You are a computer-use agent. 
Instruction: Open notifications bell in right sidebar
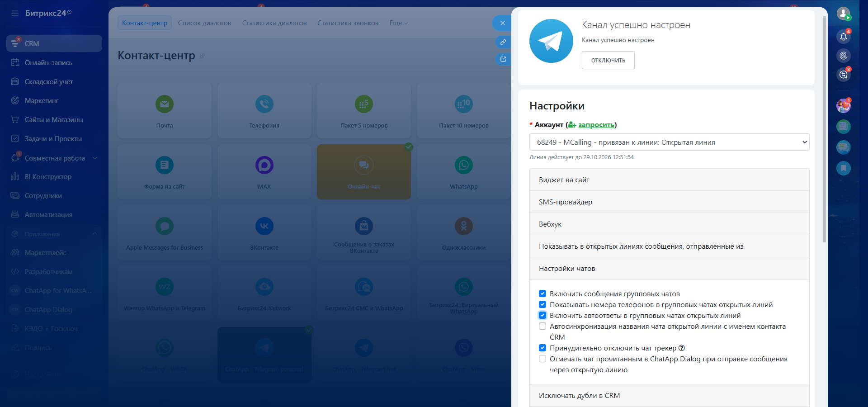pyautogui.click(x=843, y=37)
